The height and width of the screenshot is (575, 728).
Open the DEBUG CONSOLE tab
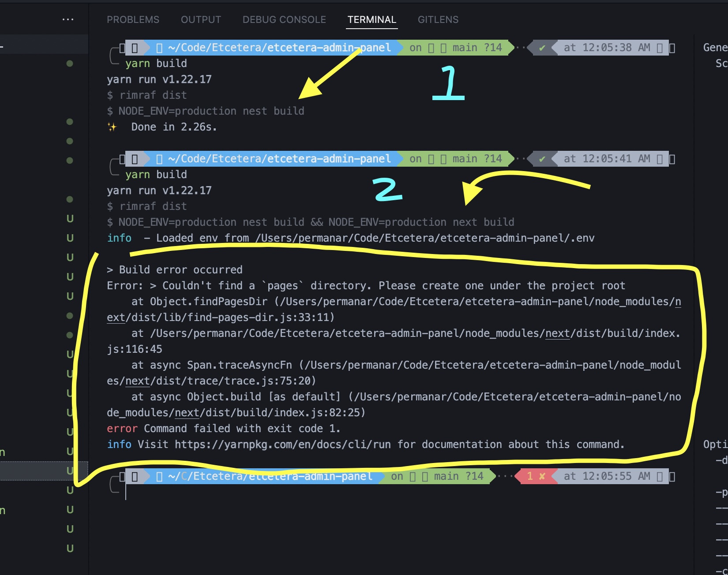point(284,19)
